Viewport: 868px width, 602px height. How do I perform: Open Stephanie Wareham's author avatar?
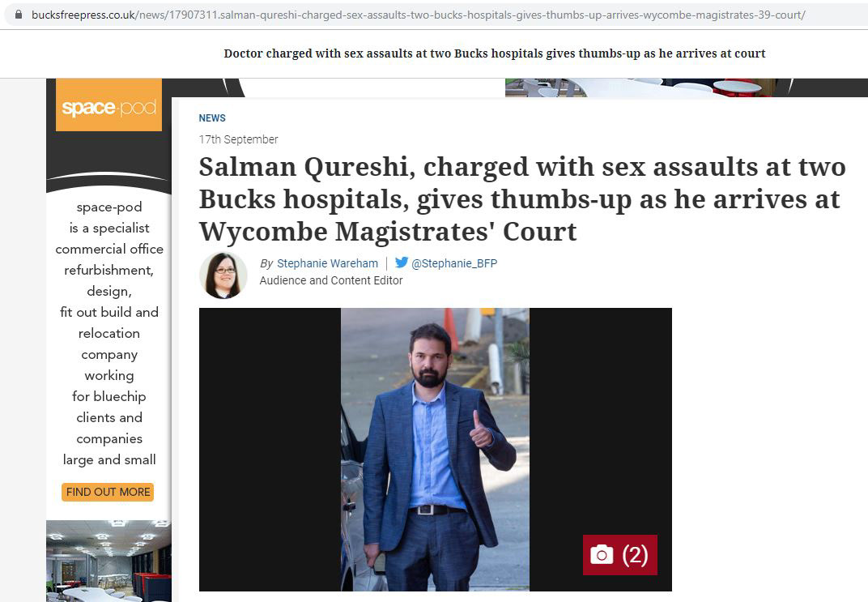coord(223,275)
